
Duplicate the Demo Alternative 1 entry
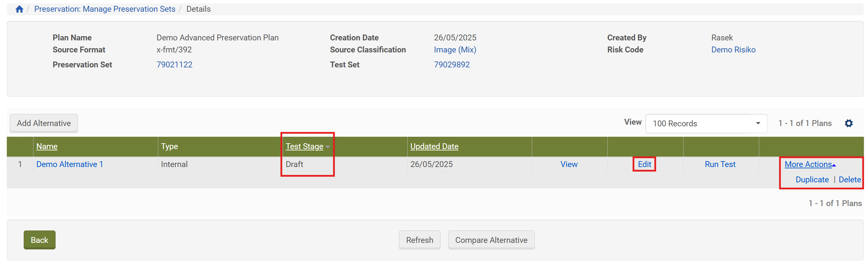812,180
